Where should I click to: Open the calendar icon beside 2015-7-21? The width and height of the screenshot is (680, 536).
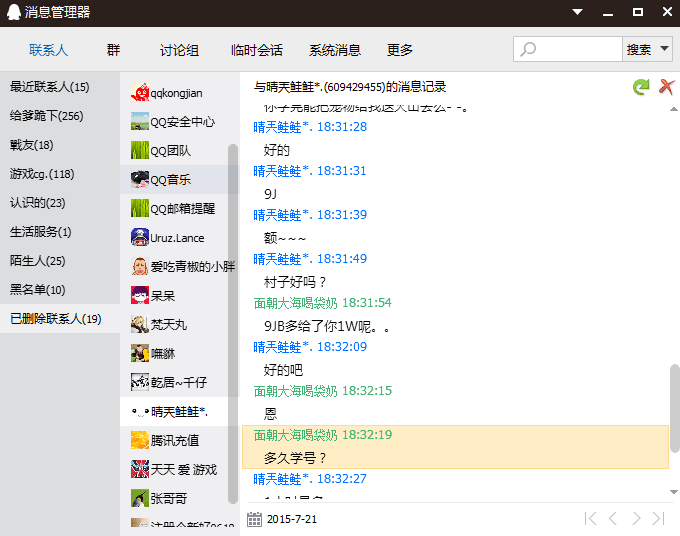tap(254, 519)
